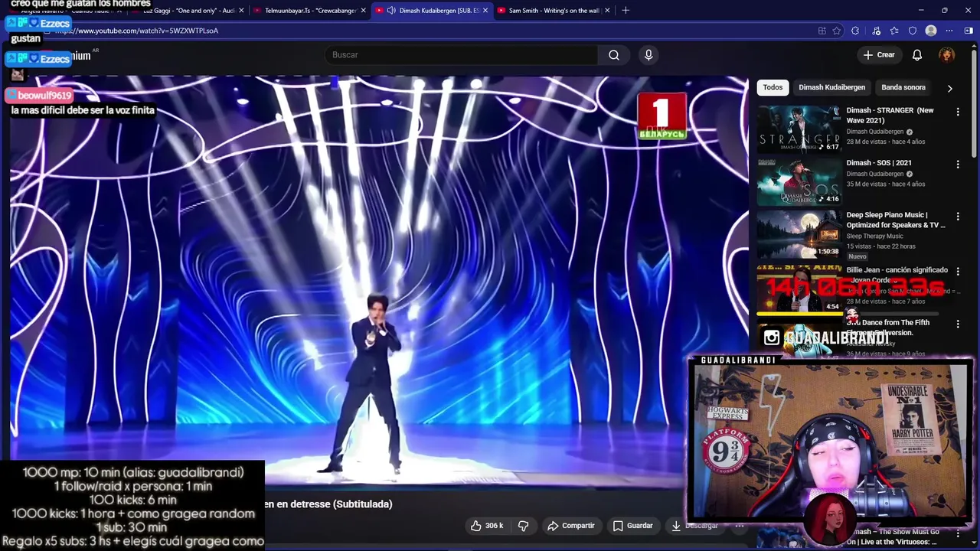Click the Crear button

(879, 55)
